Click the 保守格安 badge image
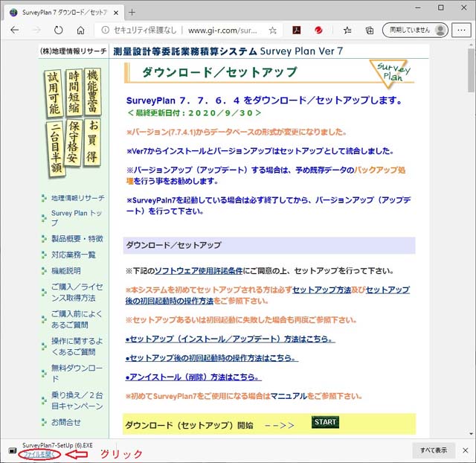The height and width of the screenshot is (463, 476). coord(73,143)
